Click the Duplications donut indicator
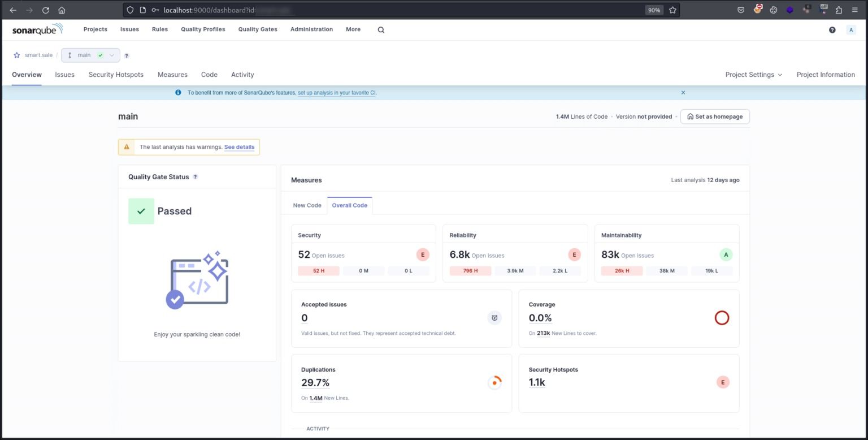The width and height of the screenshot is (868, 440). [494, 383]
